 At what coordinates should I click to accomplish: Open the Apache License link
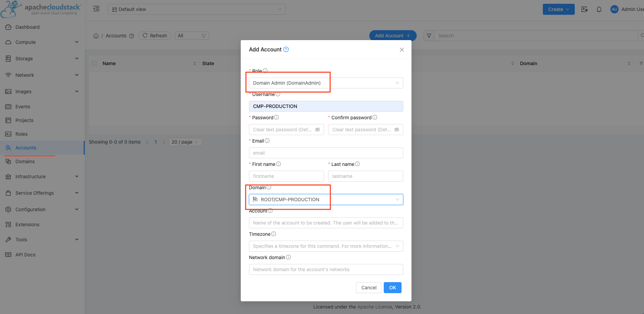pyautogui.click(x=375, y=307)
